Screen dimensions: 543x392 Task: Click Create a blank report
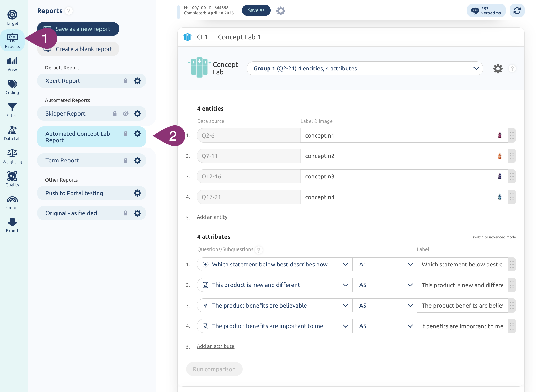tap(78, 49)
